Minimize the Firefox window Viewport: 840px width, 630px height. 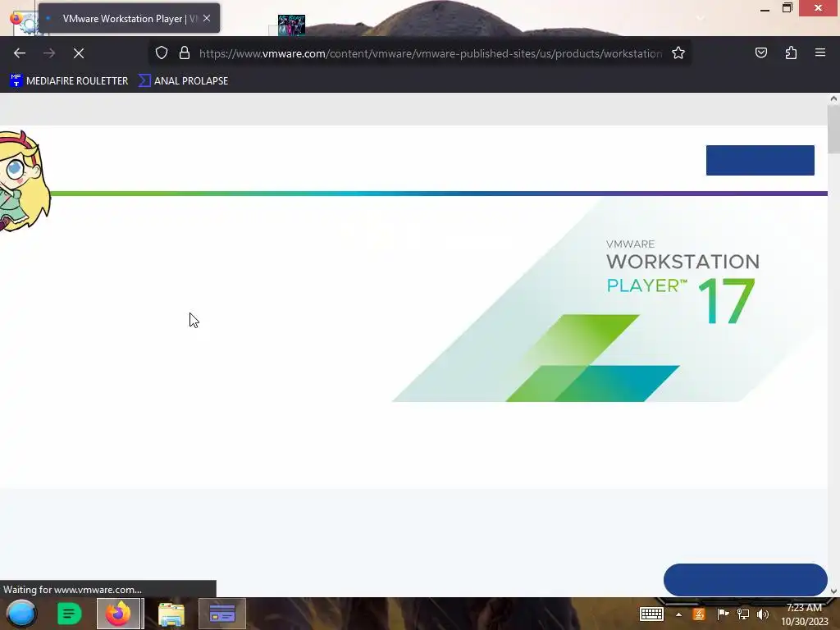click(765, 9)
